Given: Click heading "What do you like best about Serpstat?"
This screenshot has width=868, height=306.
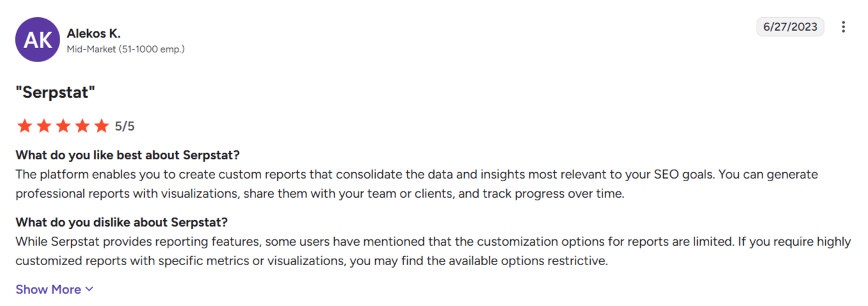Looking at the screenshot, I should click(x=127, y=156).
